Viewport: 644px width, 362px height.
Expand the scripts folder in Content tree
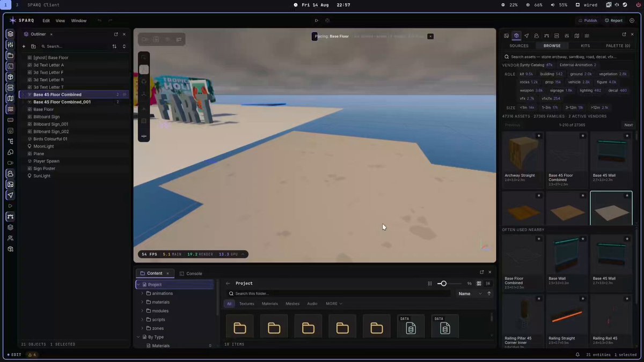point(142,320)
